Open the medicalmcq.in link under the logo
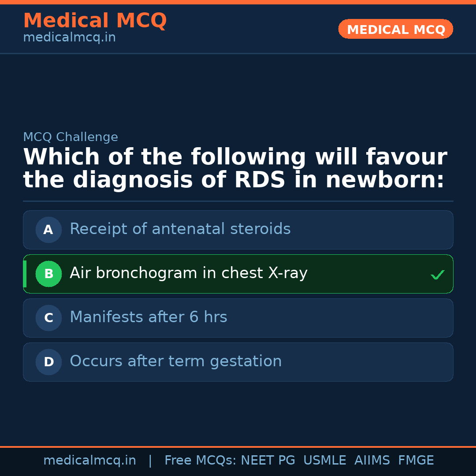The height and width of the screenshot is (476, 476). [x=69, y=37]
